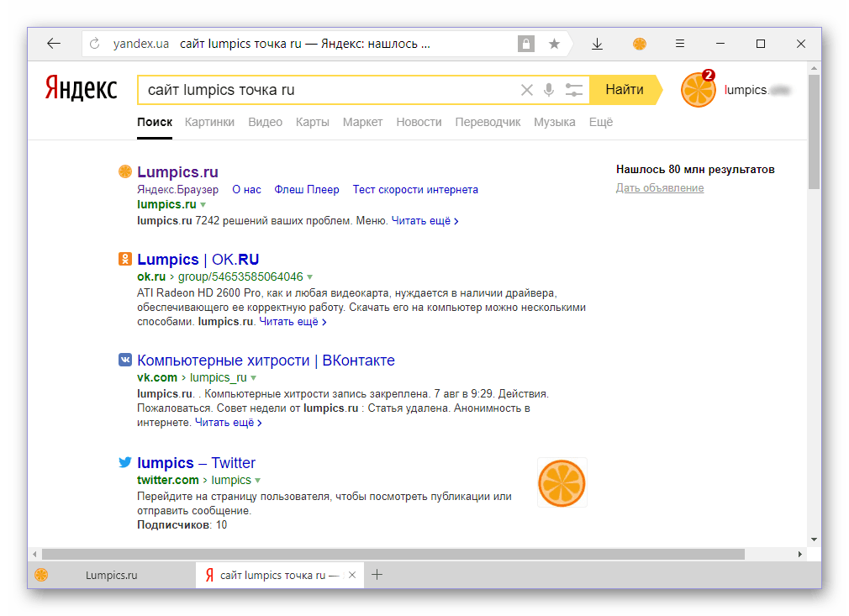
Task: Open downloads via the download arrow icon
Action: click(x=597, y=44)
